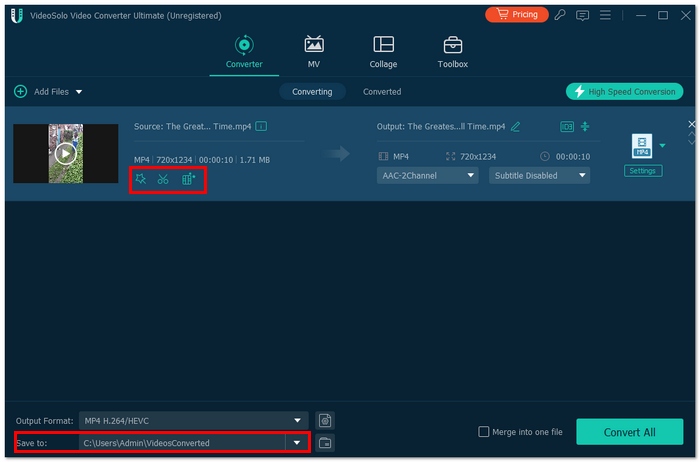Image resolution: width=700 pixels, height=462 pixels.
Task: Rename output file with pencil icon
Action: [x=516, y=127]
